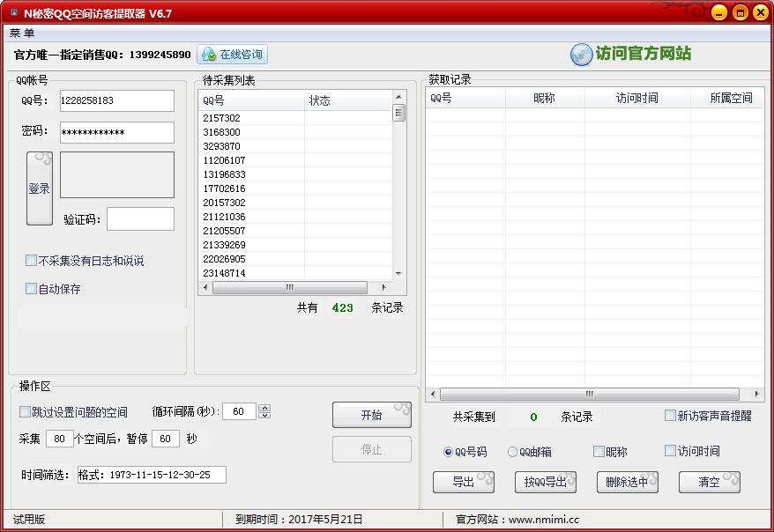Click the online consultation (在线咨询) icon button
774x532 pixels.
click(233, 55)
